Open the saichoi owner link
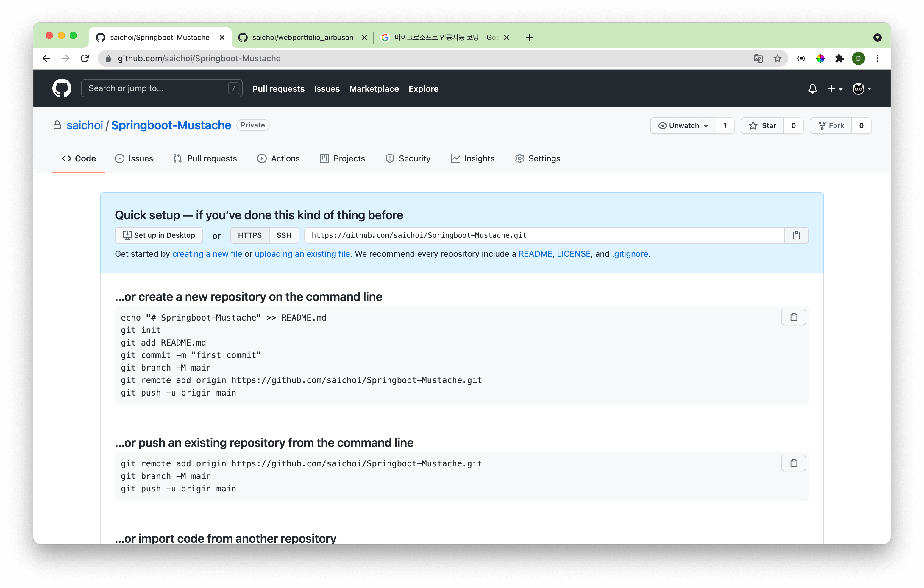Screen dimensions: 924x588 (x=85, y=125)
